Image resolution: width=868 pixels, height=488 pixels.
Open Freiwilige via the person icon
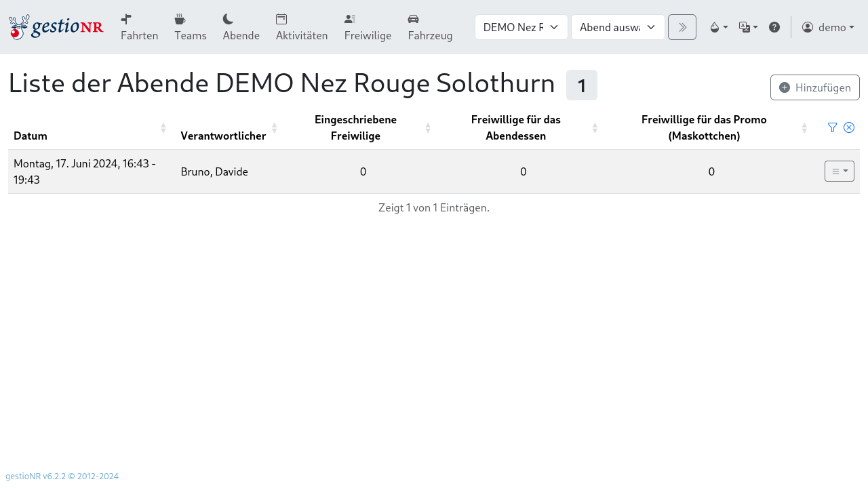[x=368, y=27]
